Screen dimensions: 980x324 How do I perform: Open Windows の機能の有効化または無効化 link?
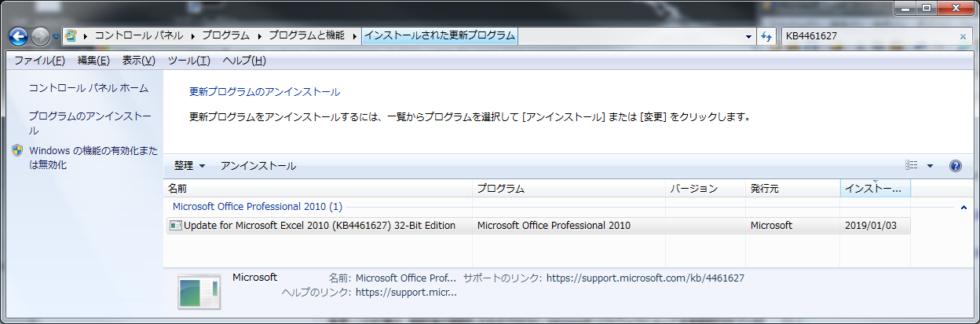(93, 158)
